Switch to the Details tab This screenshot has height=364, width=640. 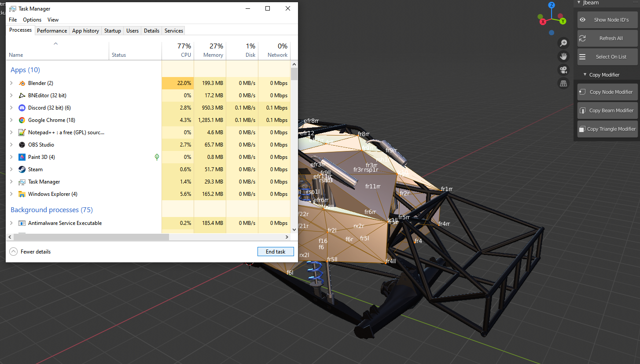(x=151, y=31)
